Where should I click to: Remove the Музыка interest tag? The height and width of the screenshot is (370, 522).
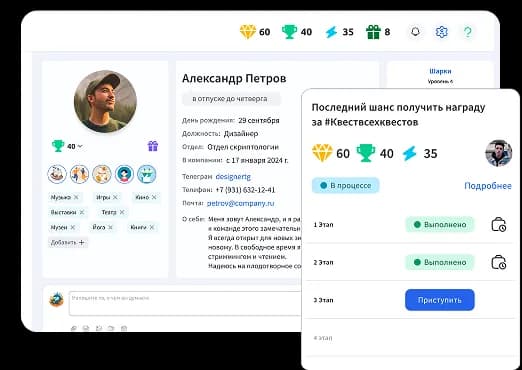coord(76,197)
